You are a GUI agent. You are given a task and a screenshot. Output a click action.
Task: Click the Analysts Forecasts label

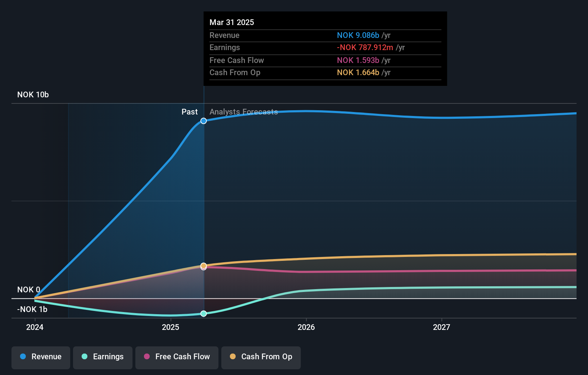click(x=244, y=112)
